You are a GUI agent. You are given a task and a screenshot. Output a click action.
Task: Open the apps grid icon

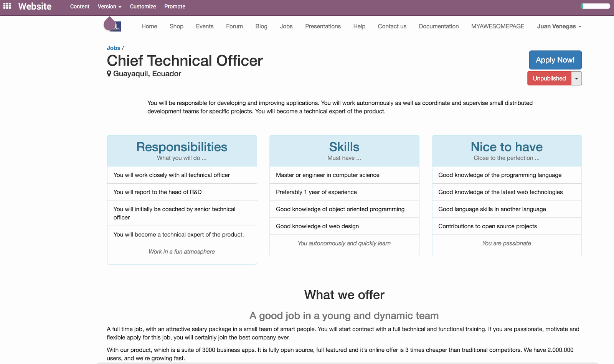pos(7,6)
